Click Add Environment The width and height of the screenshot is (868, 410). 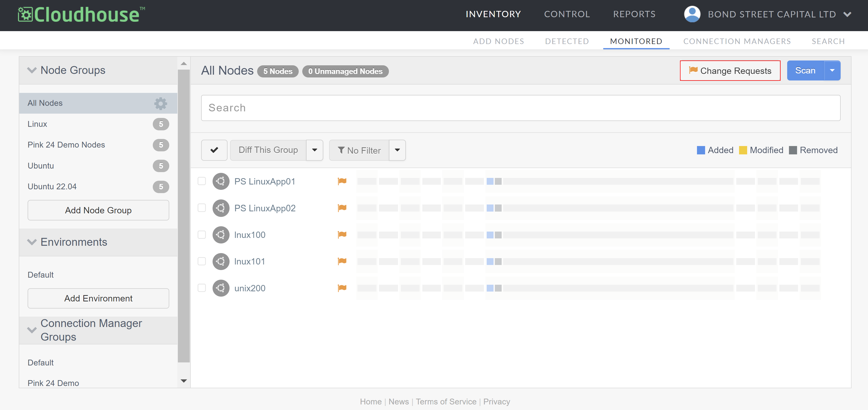coord(98,299)
